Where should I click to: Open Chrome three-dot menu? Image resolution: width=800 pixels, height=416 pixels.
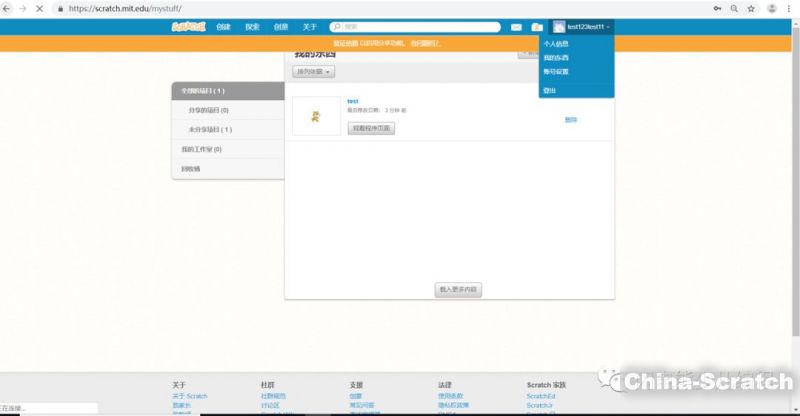789,8
